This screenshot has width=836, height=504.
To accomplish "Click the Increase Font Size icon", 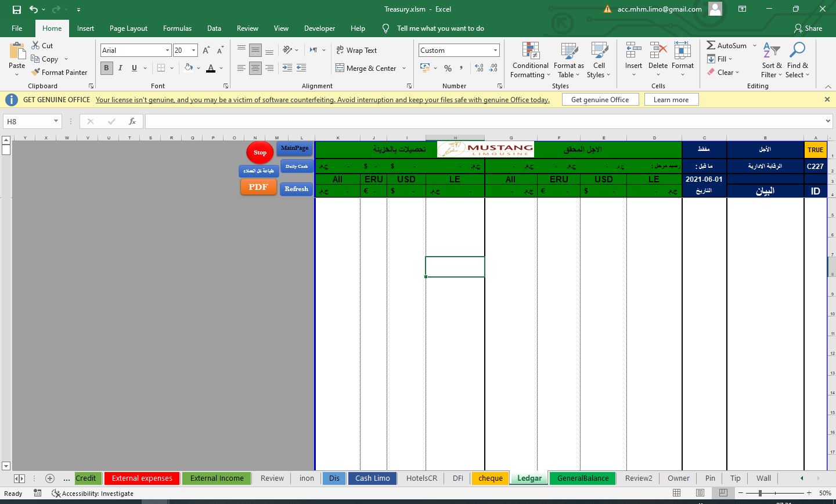I will coord(206,51).
